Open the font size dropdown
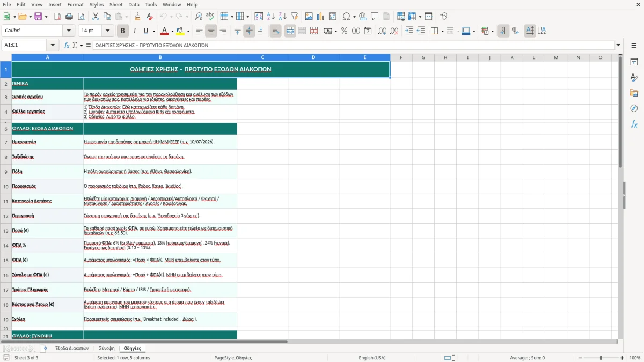Image resolution: width=644 pixels, height=362 pixels. pos(108,31)
